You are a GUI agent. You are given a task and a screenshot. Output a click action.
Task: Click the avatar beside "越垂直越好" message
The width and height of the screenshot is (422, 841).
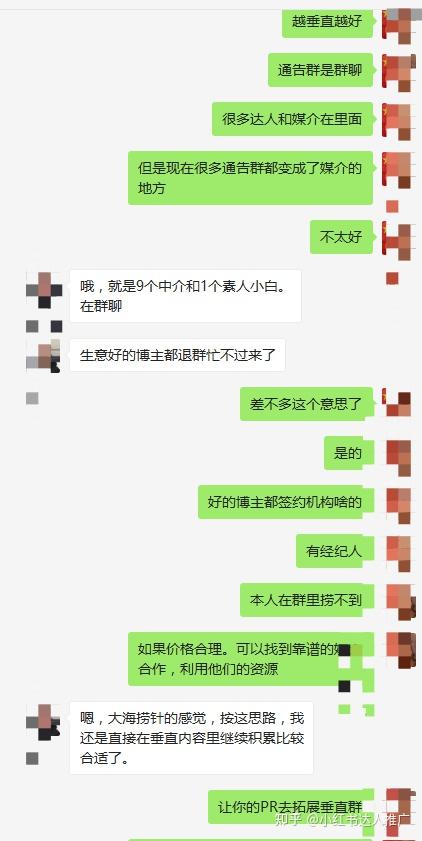point(398,24)
